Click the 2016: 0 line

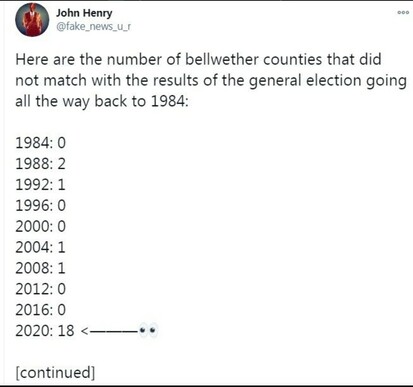click(x=41, y=310)
